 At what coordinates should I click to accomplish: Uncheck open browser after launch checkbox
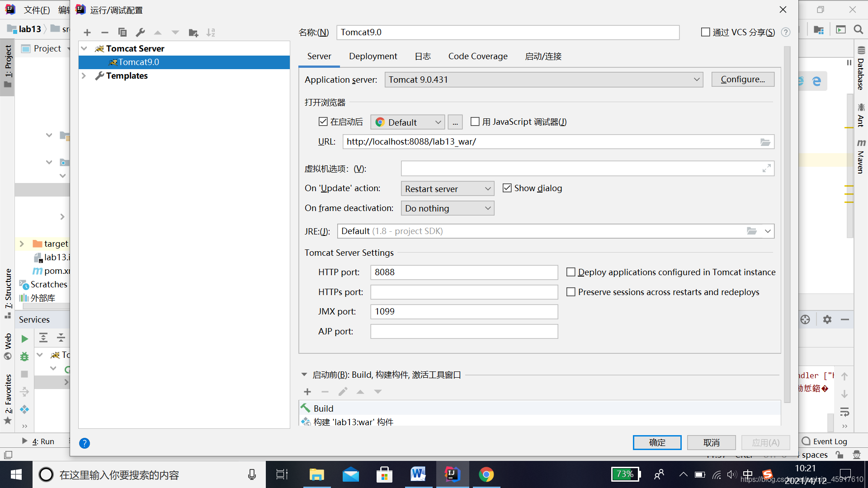coord(323,122)
